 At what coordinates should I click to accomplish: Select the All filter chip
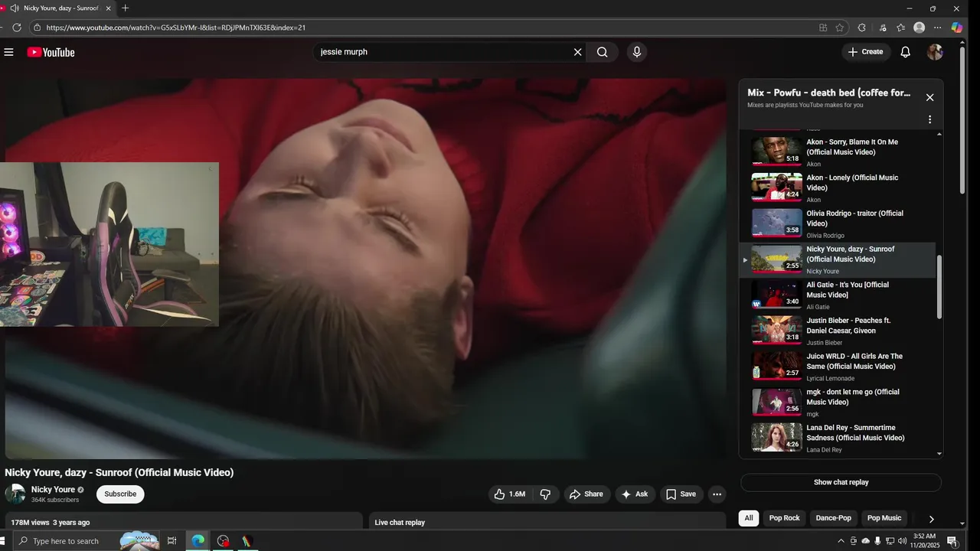click(x=749, y=518)
